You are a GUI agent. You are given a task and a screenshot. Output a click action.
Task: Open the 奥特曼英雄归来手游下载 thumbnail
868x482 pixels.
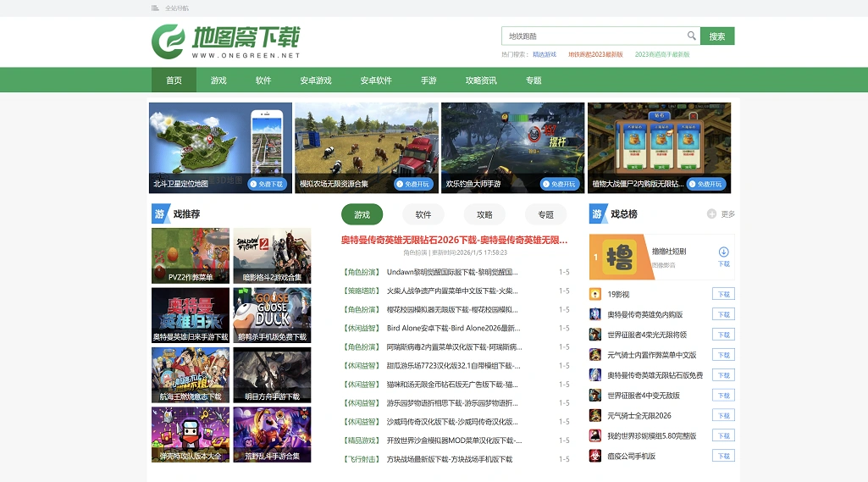(191, 315)
